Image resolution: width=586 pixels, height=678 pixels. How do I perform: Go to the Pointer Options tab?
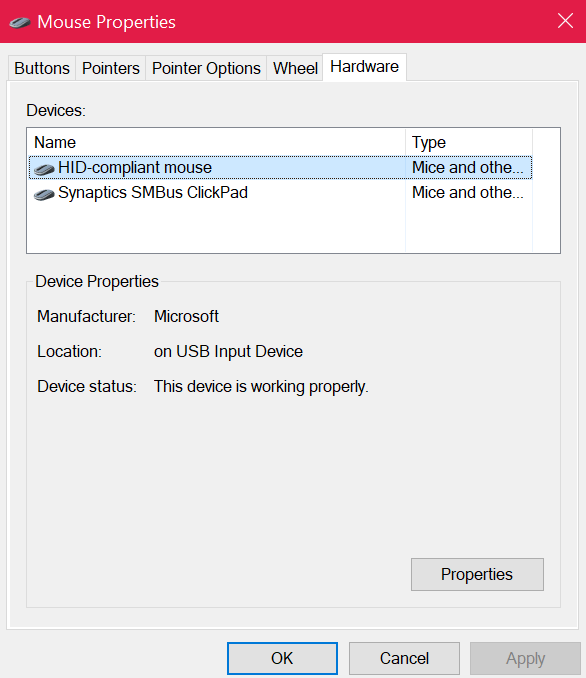[206, 68]
